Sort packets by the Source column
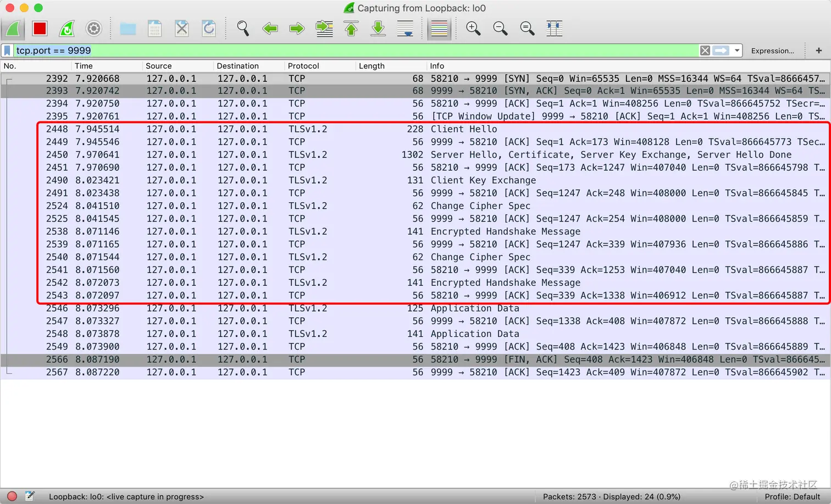 (178, 66)
